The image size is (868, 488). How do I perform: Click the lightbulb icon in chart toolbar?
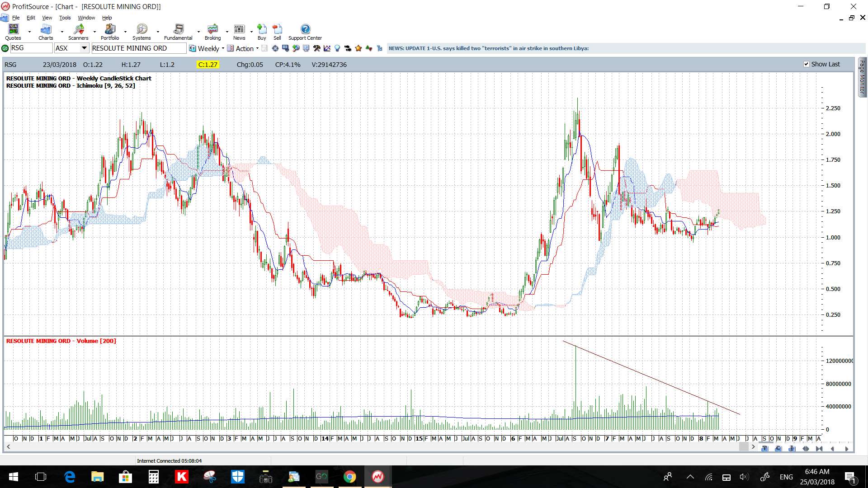pyautogui.click(x=337, y=48)
